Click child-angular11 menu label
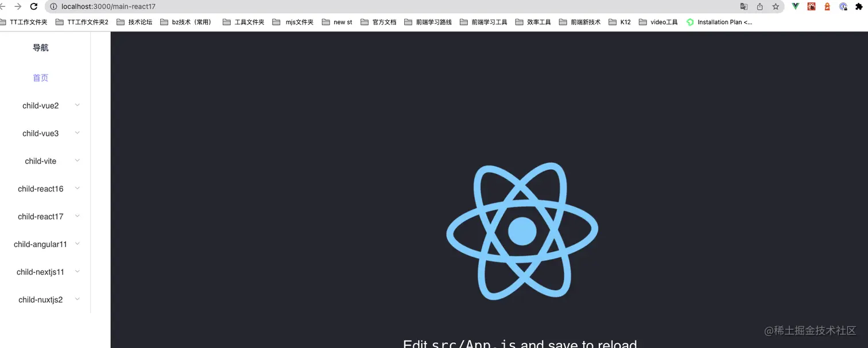The image size is (868, 348). click(x=41, y=244)
